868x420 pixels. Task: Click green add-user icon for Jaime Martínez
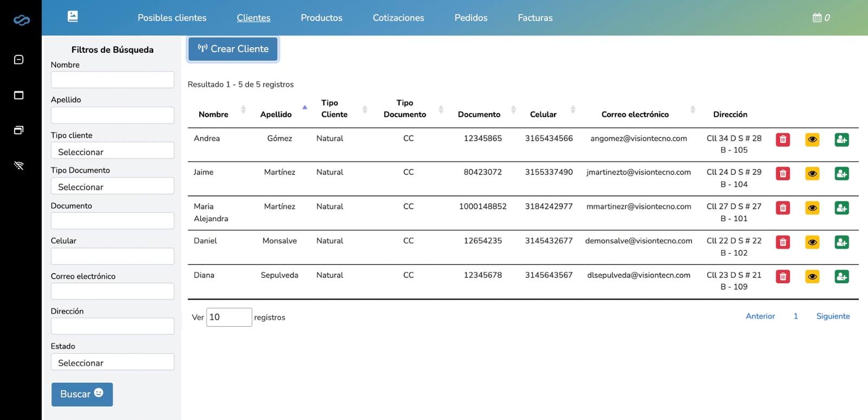coord(841,174)
